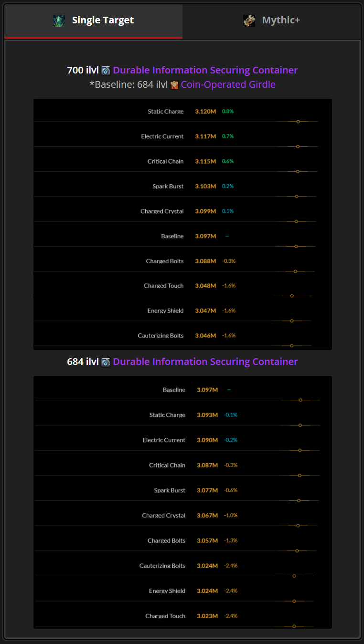Image resolution: width=364 pixels, height=644 pixels.
Task: Open the Coin-Operated Girdle baseline link
Action: point(228,84)
